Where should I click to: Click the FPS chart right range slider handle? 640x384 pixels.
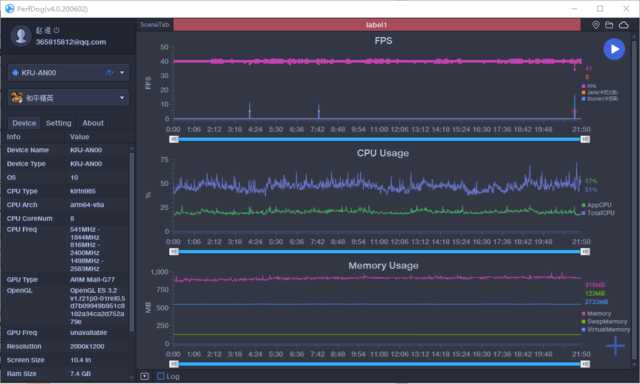coord(585,139)
